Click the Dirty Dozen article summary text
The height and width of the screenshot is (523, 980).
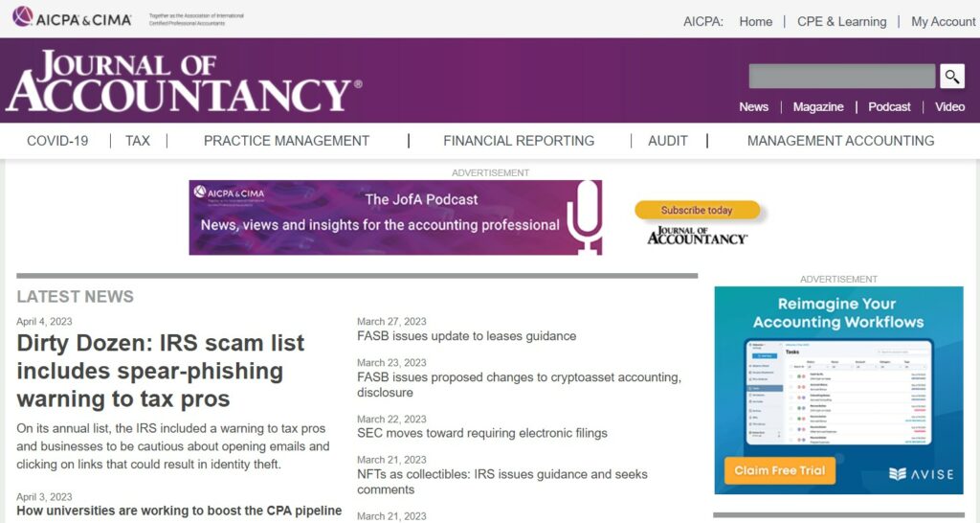coord(172,446)
